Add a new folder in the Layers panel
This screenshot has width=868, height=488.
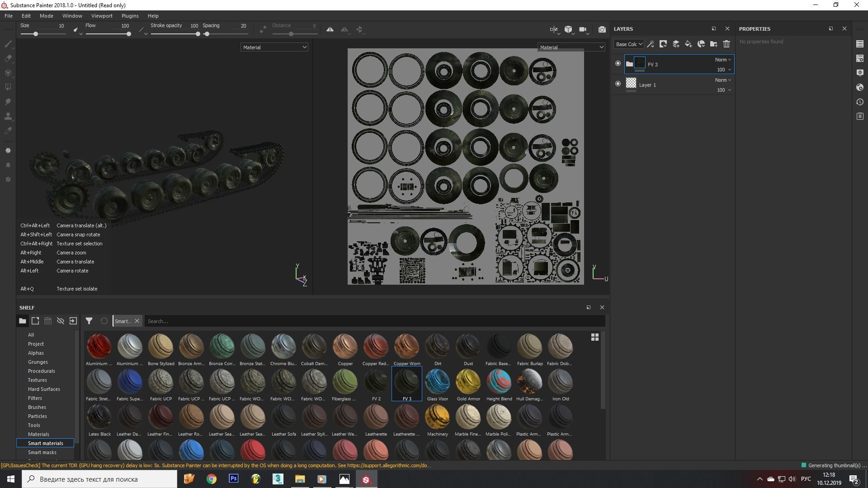pyautogui.click(x=713, y=44)
